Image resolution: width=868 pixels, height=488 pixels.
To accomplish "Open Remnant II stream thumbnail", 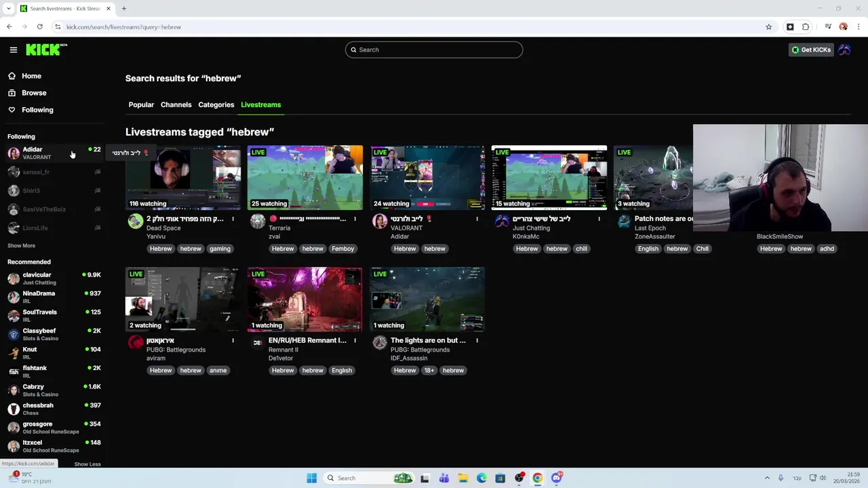I will coord(305,300).
